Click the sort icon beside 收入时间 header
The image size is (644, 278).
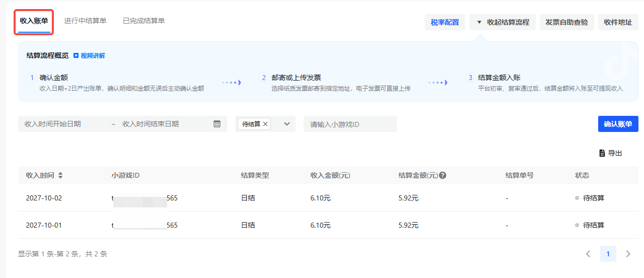[60, 176]
